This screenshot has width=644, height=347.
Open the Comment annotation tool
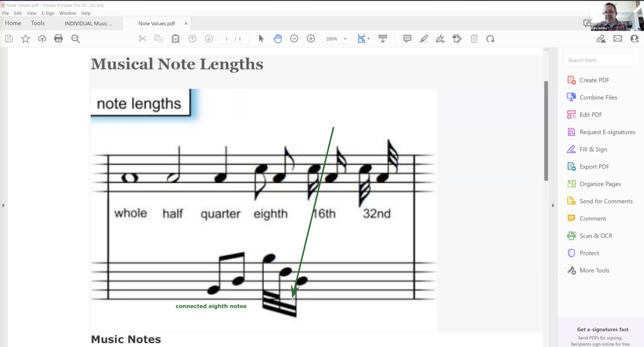coord(407,39)
